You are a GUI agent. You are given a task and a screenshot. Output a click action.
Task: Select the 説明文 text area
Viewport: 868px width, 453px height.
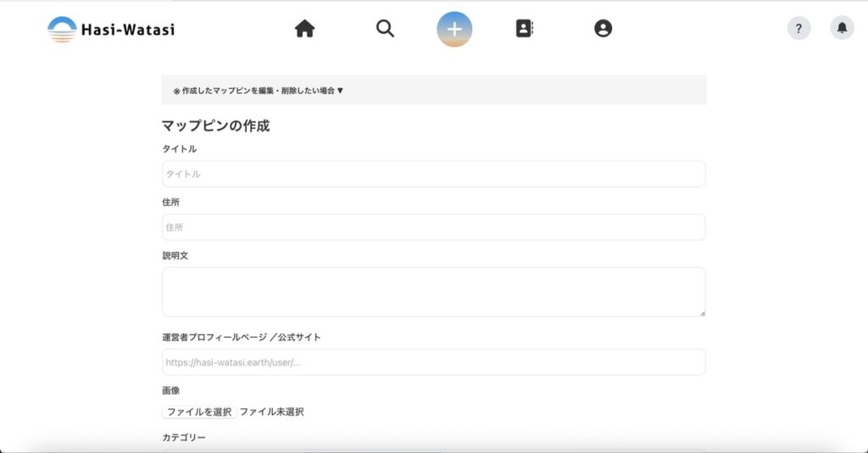(x=433, y=292)
